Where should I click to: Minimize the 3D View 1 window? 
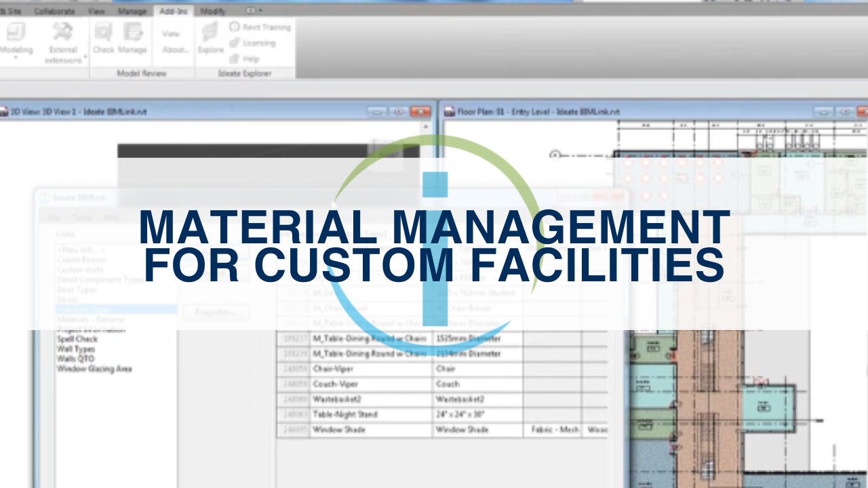point(377,112)
